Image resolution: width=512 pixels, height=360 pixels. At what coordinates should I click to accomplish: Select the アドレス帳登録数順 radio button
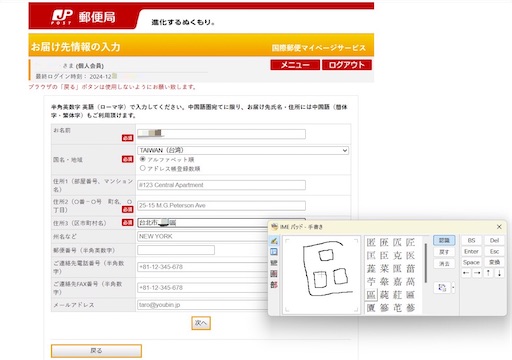(x=143, y=168)
